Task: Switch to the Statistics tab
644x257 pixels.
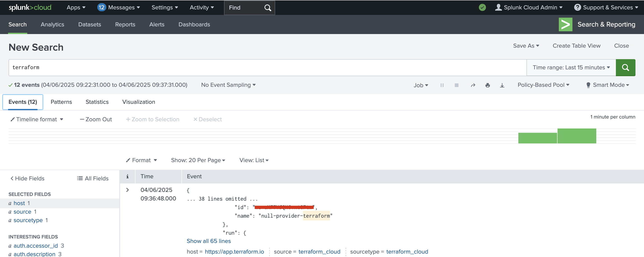Action: click(x=97, y=102)
